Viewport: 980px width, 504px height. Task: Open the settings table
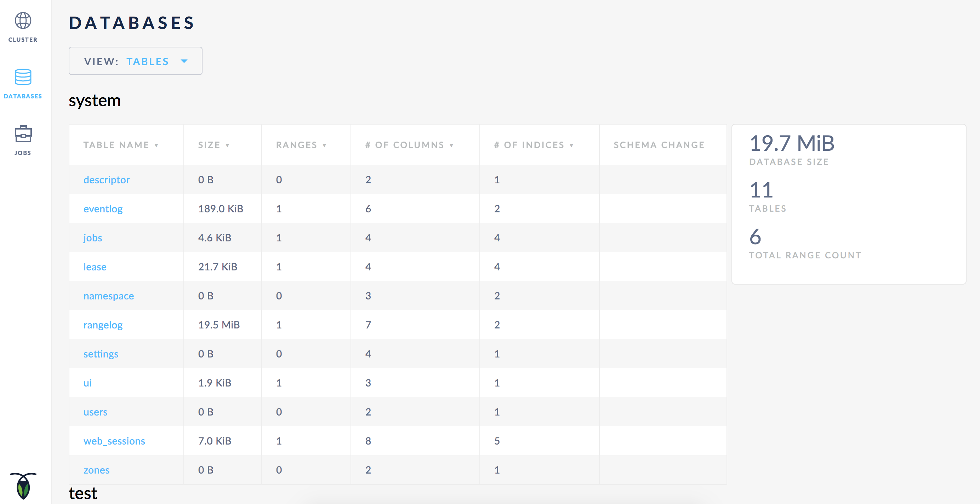[101, 354]
